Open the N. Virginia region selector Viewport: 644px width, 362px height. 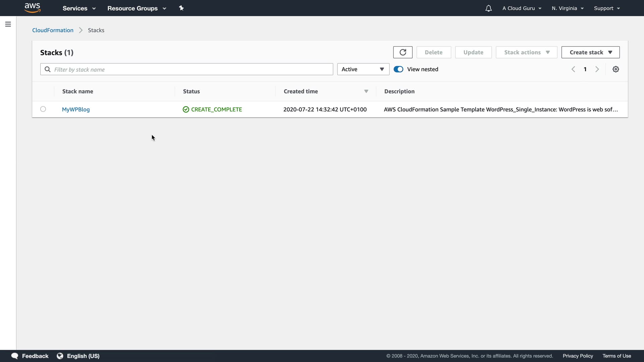(568, 8)
